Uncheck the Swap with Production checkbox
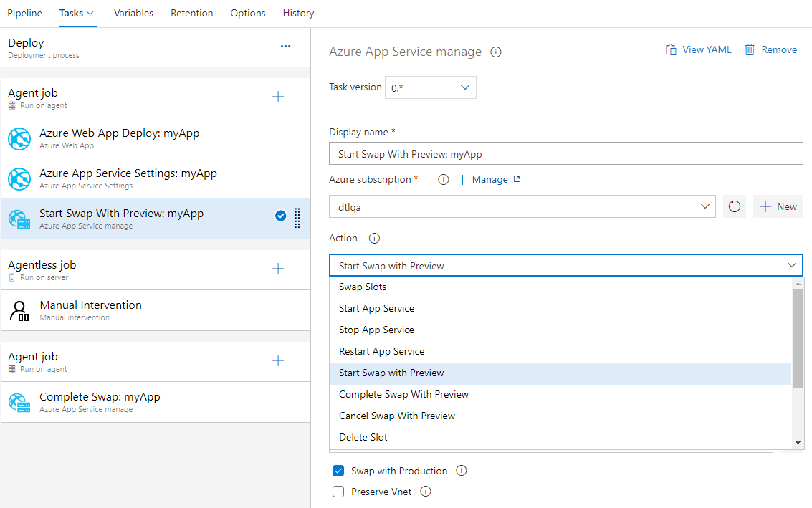The height and width of the screenshot is (508, 812). 338,471
